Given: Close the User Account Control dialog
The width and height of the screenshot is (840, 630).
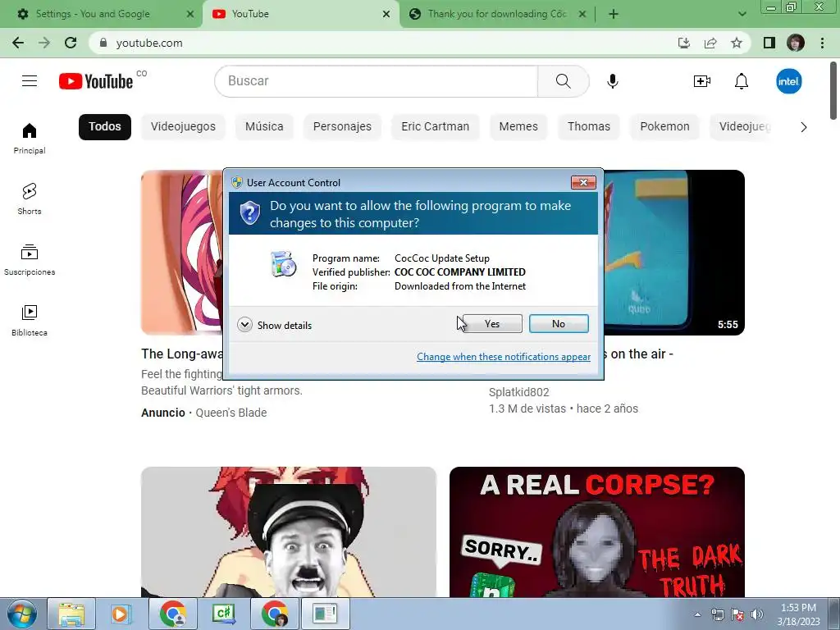Looking at the screenshot, I should (583, 182).
